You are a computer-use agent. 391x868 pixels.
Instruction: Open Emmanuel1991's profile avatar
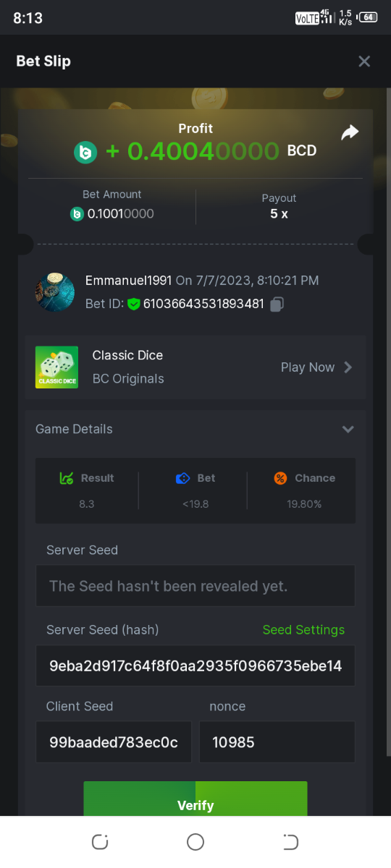coord(54,293)
